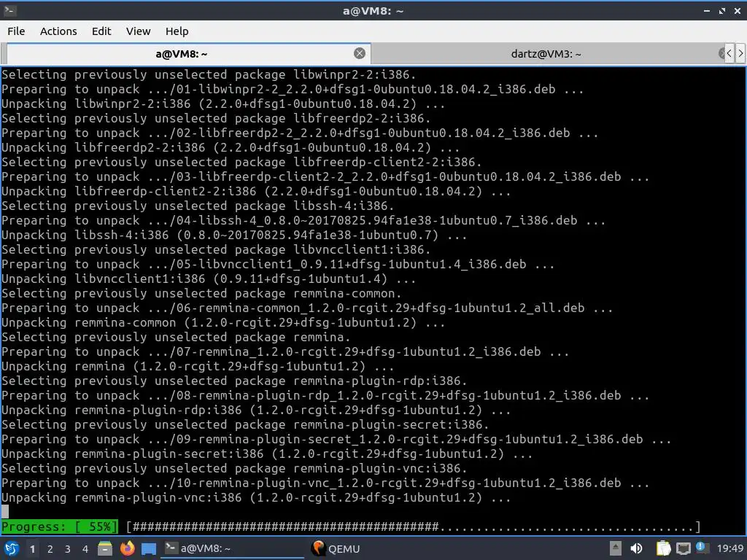This screenshot has height=560, width=747.
Task: Click 'Preparing to unpack .../05-libvncclient1' line
Action: pos(278,264)
